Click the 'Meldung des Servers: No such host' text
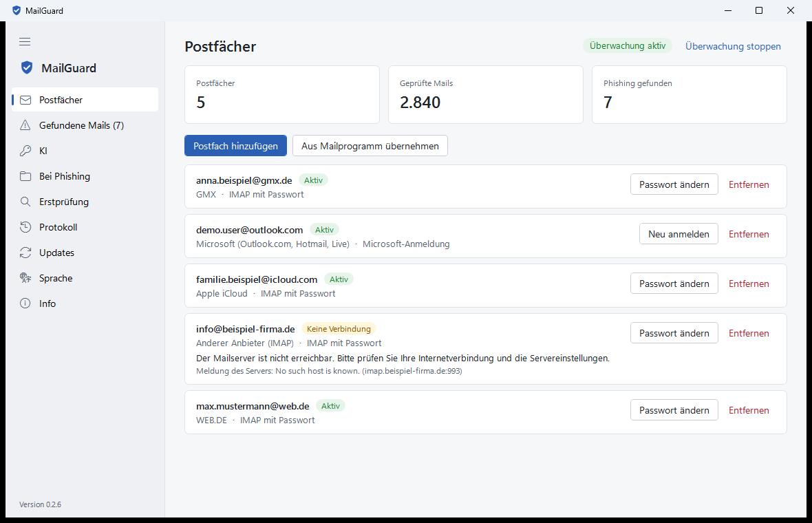 [x=330, y=372]
